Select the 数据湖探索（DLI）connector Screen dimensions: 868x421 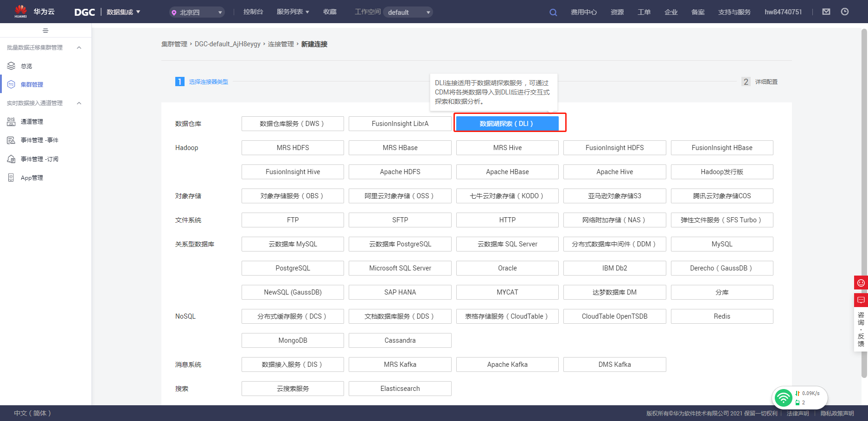(x=507, y=124)
